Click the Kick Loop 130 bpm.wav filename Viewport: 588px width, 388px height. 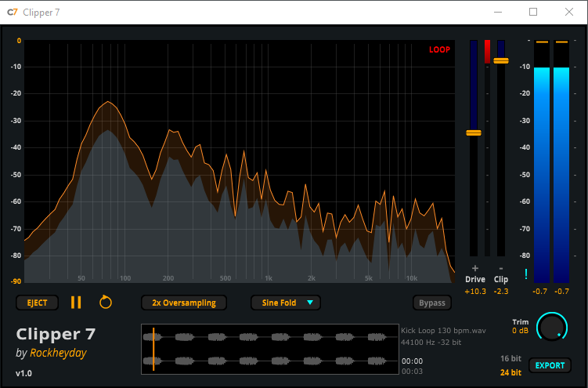(443, 331)
